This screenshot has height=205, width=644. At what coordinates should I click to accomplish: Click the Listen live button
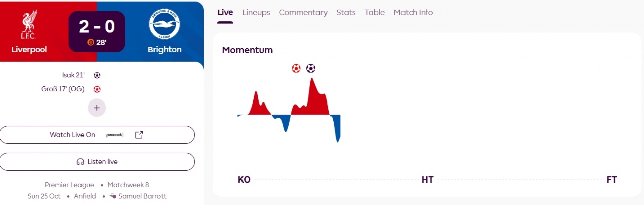point(97,162)
